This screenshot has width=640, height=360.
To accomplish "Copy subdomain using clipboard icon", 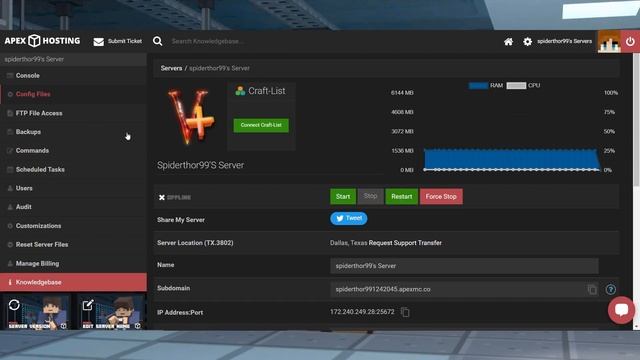I will coord(592,289).
